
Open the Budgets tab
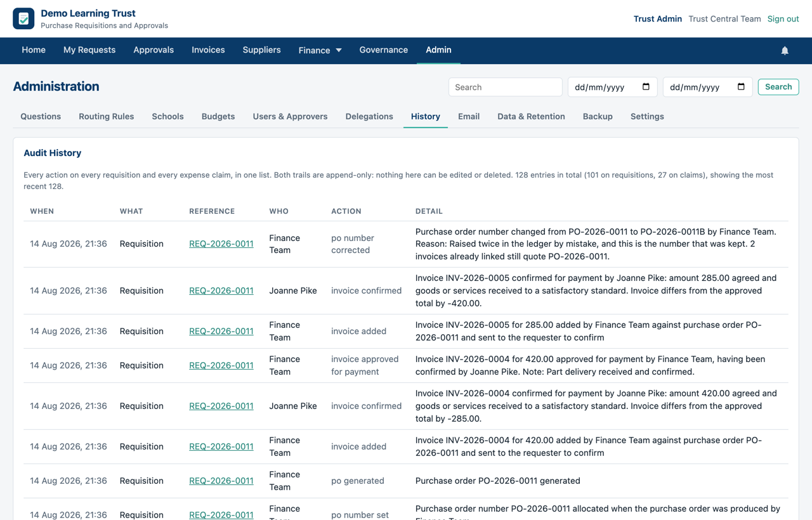click(x=218, y=117)
